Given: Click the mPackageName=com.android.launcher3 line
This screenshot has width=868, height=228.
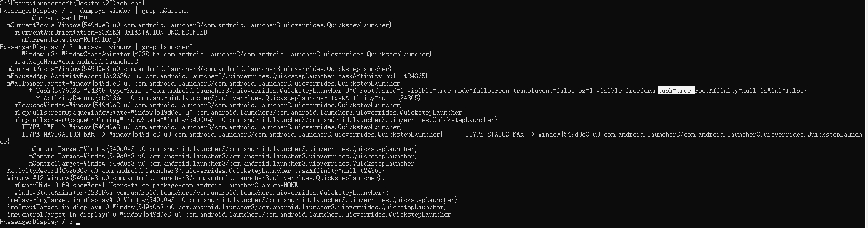Looking at the screenshot, I should pyautogui.click(x=76, y=61).
